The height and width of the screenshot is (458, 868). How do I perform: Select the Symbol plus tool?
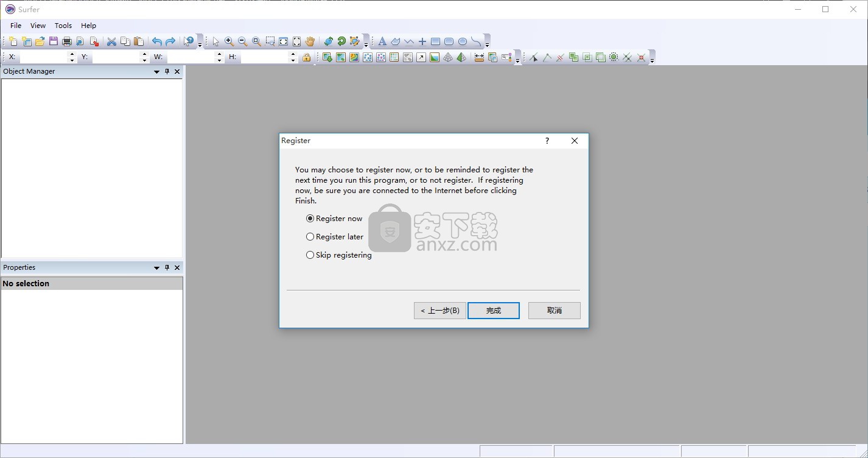click(x=422, y=41)
